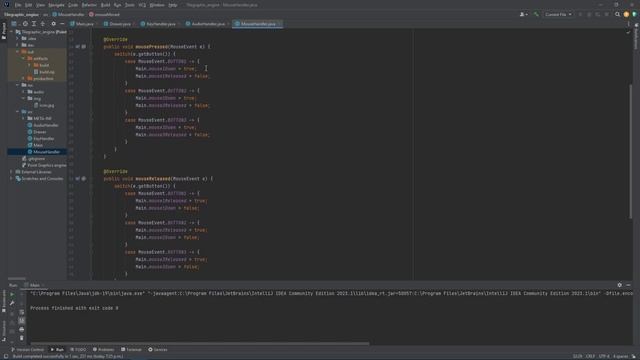Click the editor inspections checkmark widget
The width and height of the screenshot is (640, 360).
pos(628,32)
